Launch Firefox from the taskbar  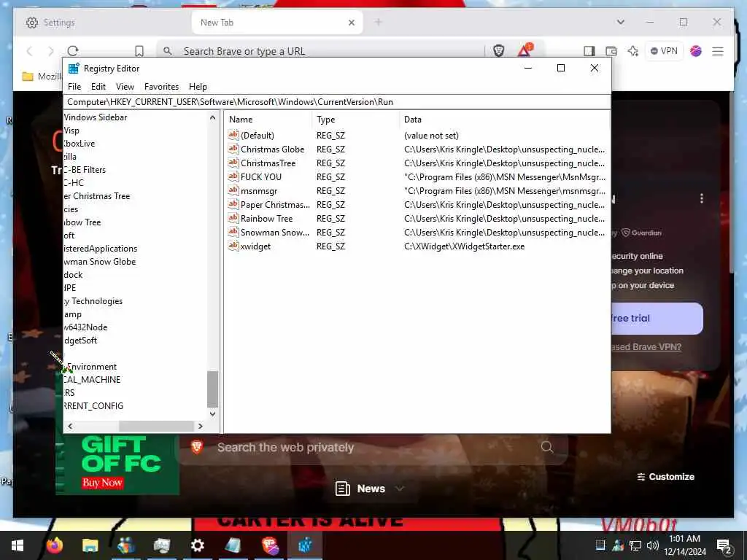(x=55, y=545)
